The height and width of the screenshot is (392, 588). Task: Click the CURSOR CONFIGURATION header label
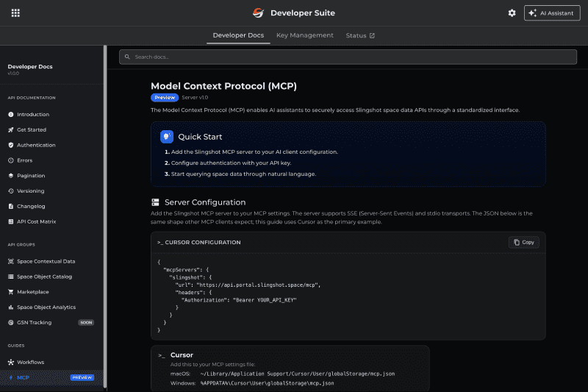point(203,243)
